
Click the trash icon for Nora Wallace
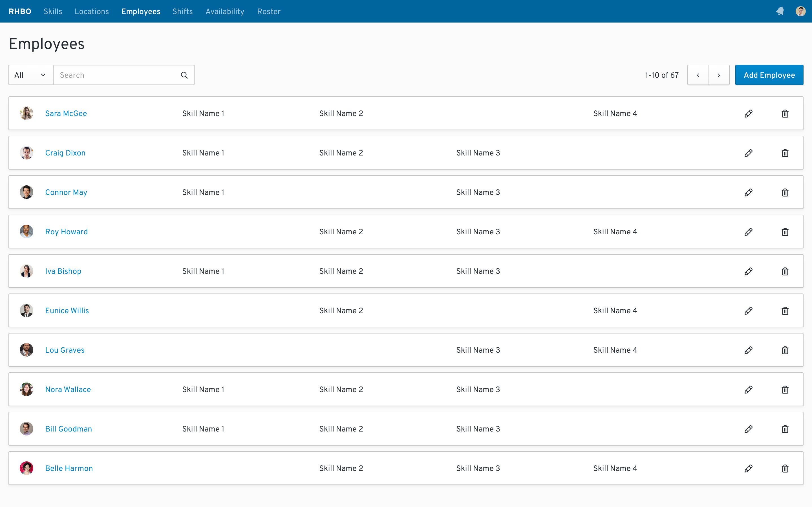785,390
